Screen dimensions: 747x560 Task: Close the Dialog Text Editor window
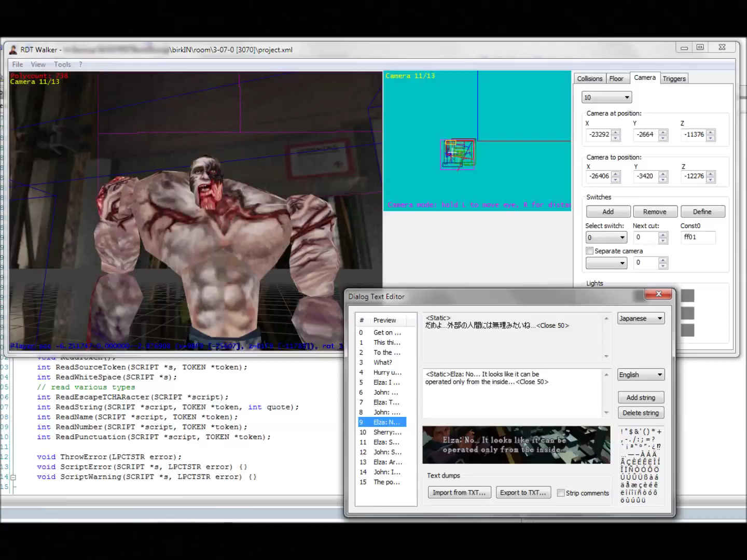[x=658, y=294]
